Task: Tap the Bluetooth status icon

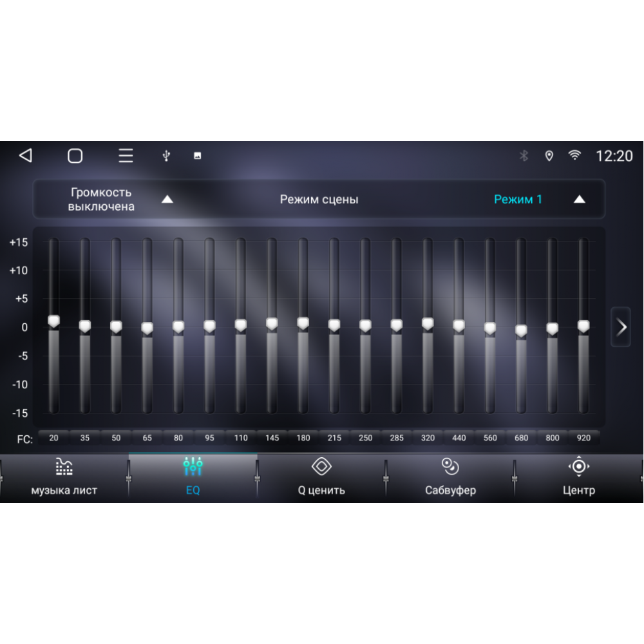Action: coord(524,156)
